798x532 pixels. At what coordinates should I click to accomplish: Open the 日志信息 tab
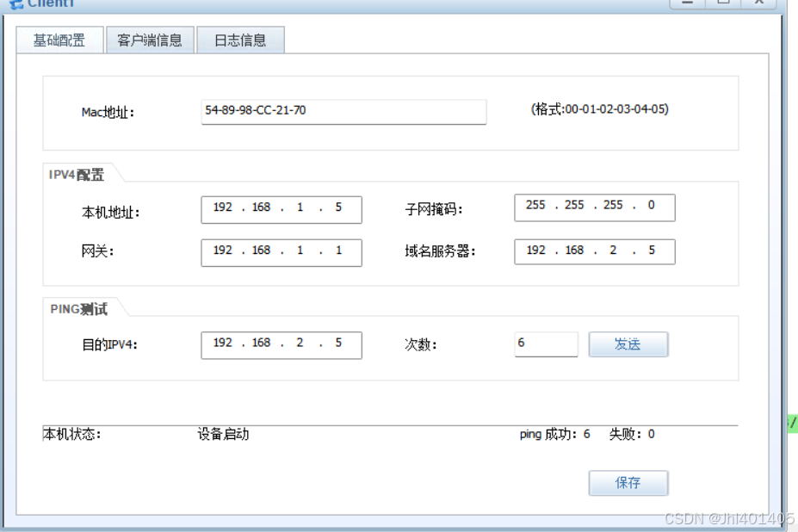click(x=240, y=40)
